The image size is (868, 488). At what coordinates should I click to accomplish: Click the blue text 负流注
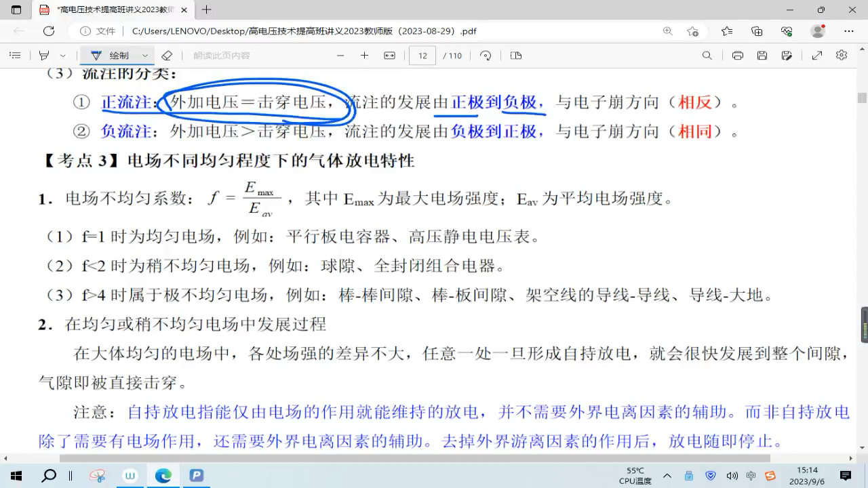tap(127, 131)
